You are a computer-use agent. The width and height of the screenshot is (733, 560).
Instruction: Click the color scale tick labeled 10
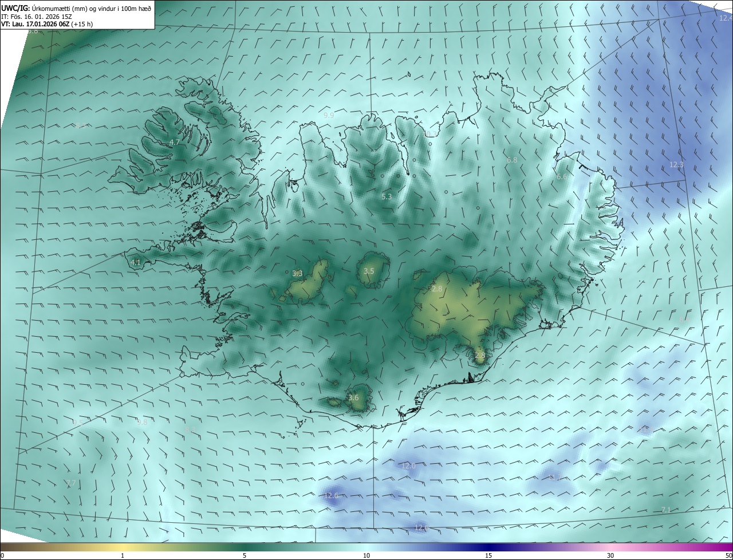(366, 555)
